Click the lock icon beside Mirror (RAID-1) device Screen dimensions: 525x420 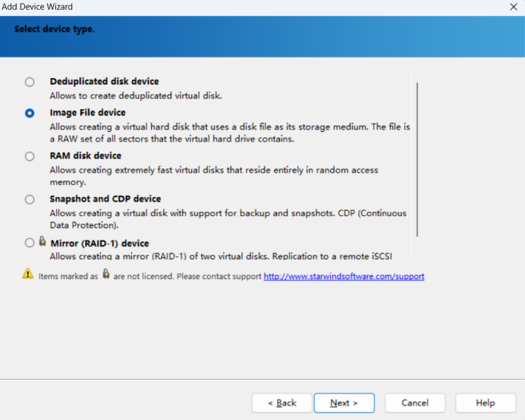[x=42, y=241]
